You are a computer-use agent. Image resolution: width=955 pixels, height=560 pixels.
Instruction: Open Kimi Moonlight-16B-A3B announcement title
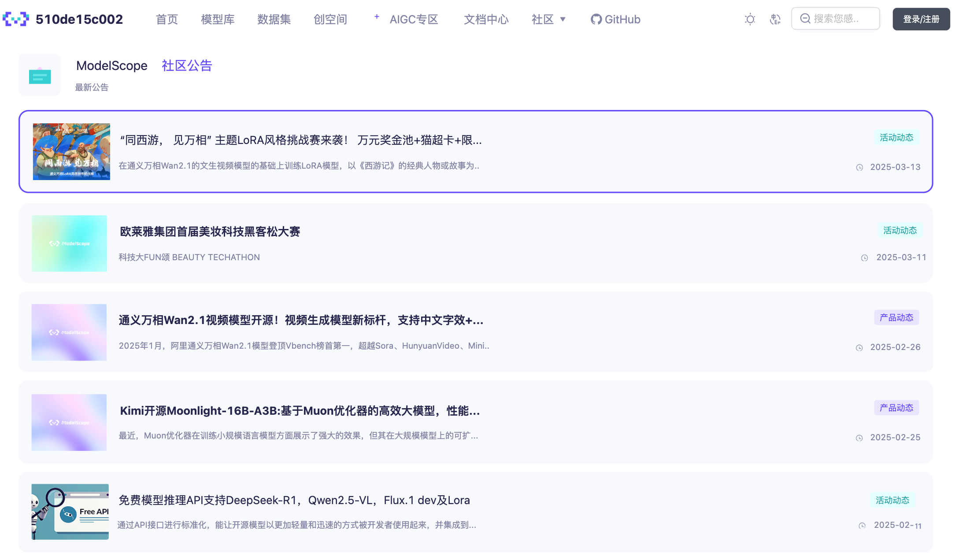tap(300, 411)
